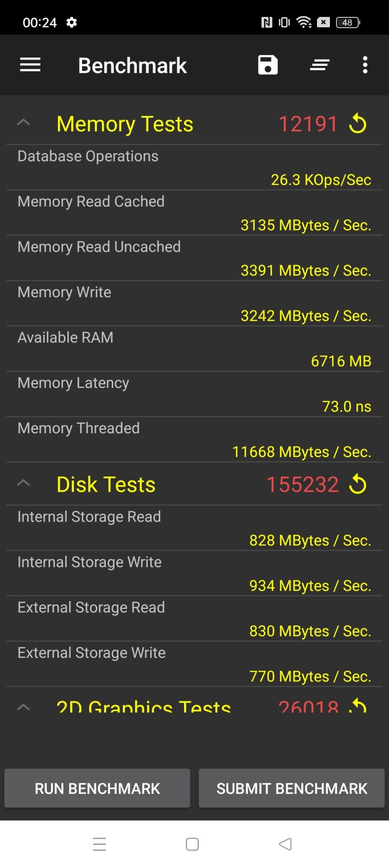This screenshot has width=389, height=868.
Task: Click the RUN BENCHMARK button
Action: pyautogui.click(x=97, y=788)
